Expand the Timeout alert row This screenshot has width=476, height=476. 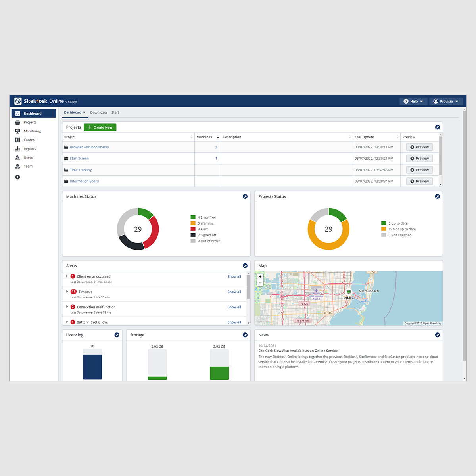click(x=67, y=292)
